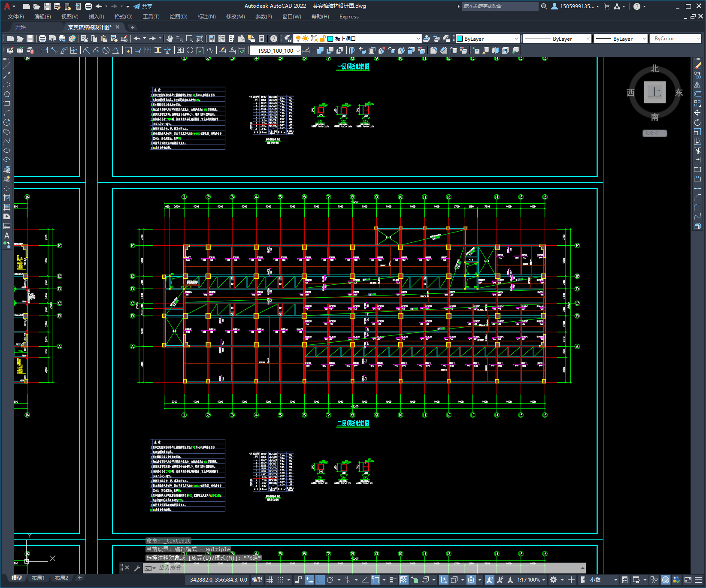
Task: Select the Linear dimension tool
Action: coord(44,50)
